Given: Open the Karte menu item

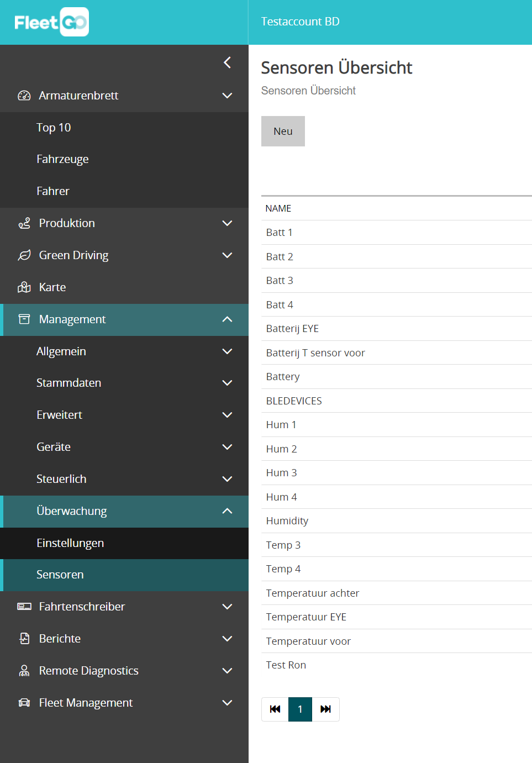Looking at the screenshot, I should (124, 287).
